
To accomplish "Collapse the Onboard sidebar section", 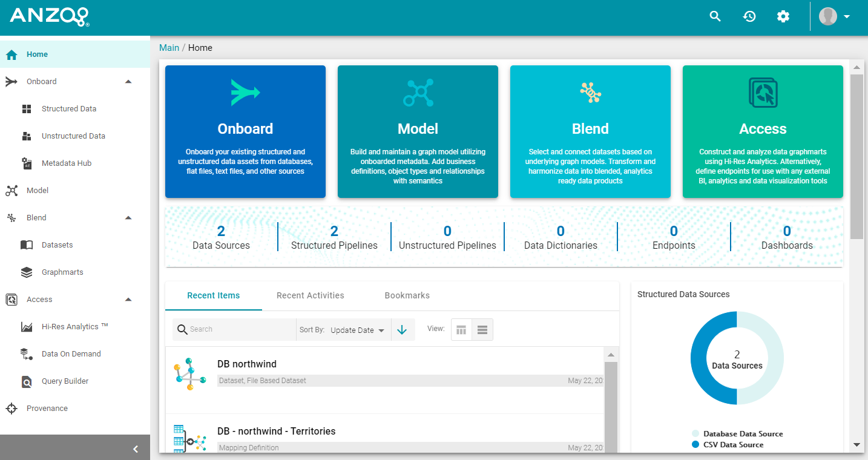I will click(x=128, y=81).
